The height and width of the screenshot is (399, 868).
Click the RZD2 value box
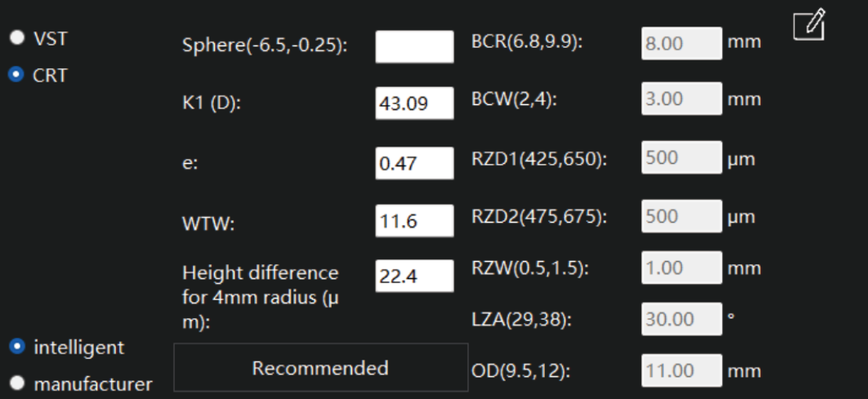point(682,216)
